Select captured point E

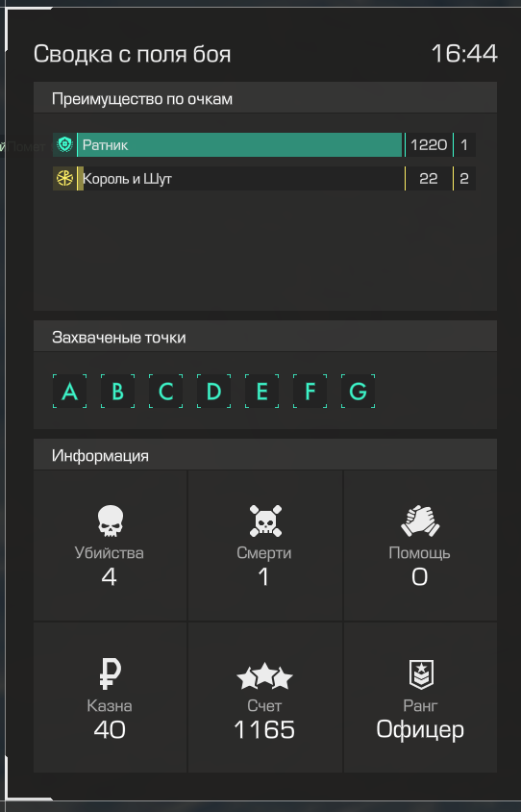261,391
